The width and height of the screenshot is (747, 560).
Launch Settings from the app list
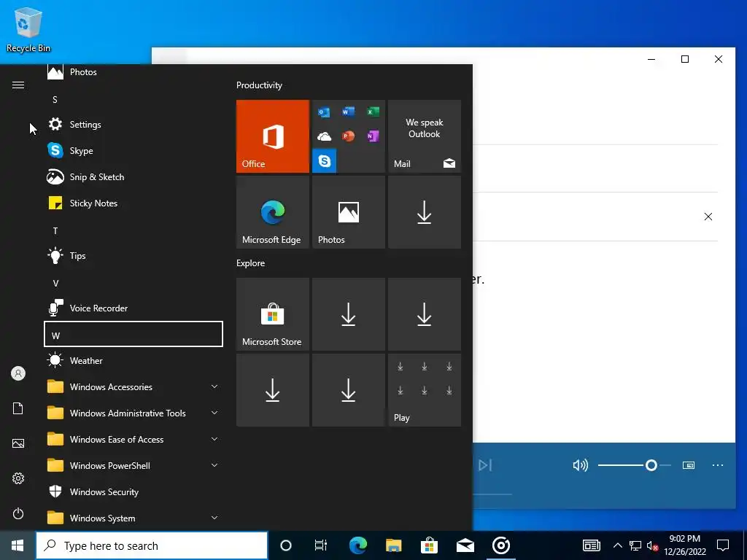click(x=133, y=124)
